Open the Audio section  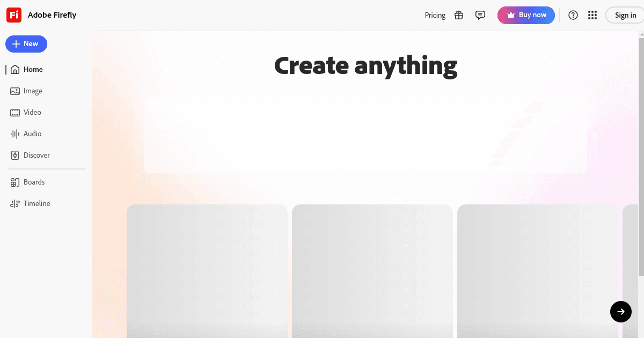pos(26,134)
